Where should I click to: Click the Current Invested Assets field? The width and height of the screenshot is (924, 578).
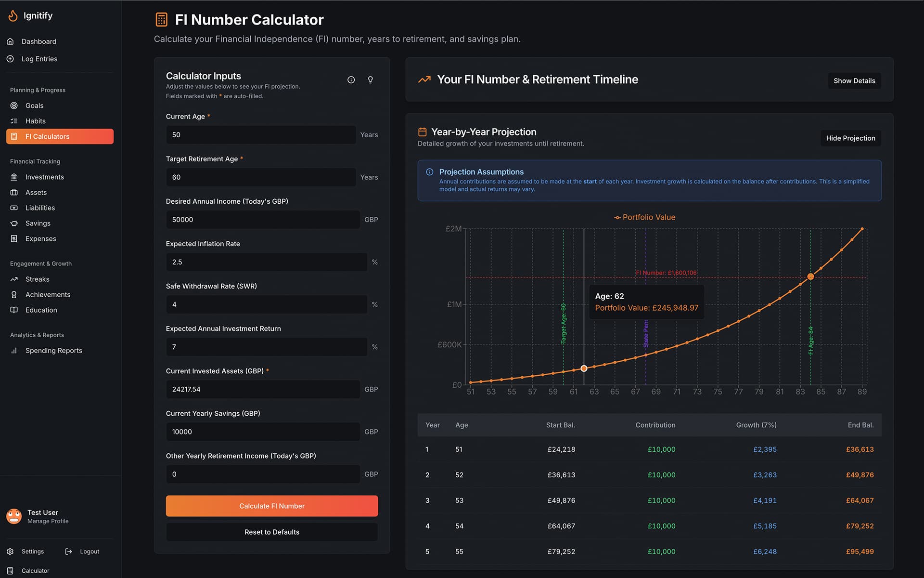pyautogui.click(x=263, y=389)
